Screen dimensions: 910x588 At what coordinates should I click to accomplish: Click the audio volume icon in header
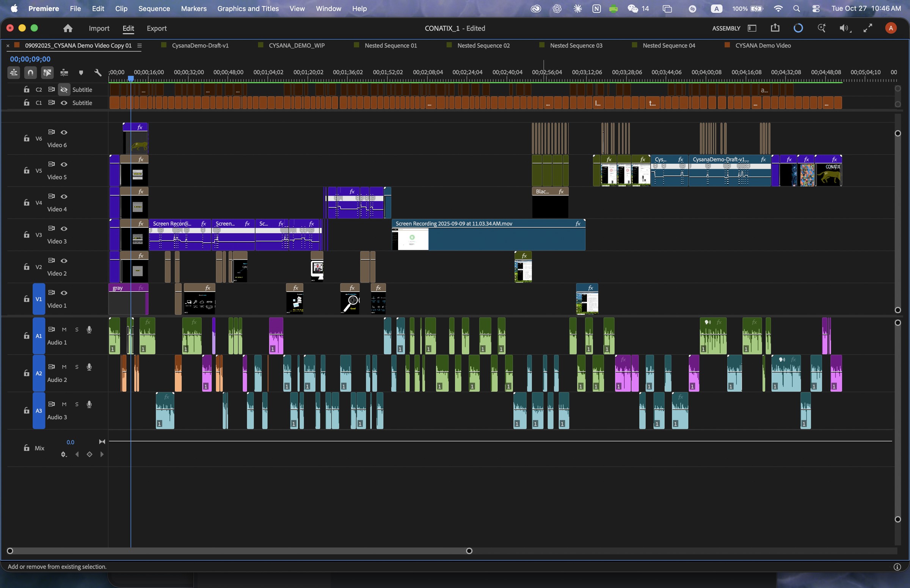click(x=845, y=28)
